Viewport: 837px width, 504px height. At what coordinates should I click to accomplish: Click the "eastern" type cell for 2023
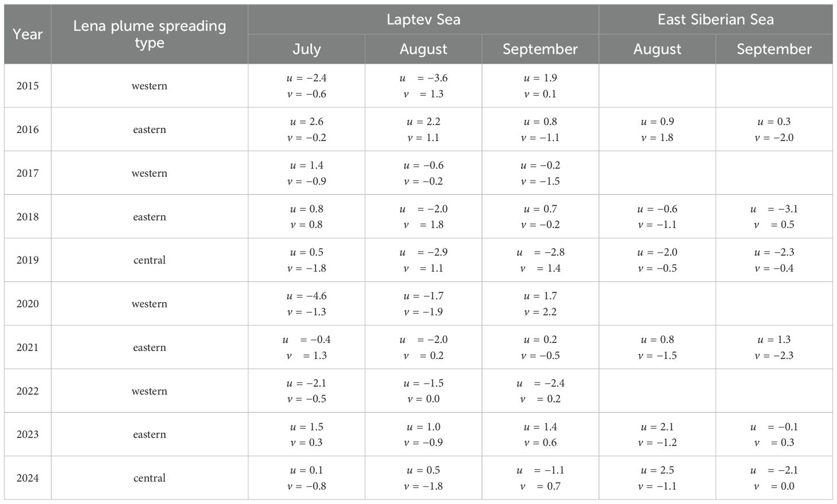point(150,435)
